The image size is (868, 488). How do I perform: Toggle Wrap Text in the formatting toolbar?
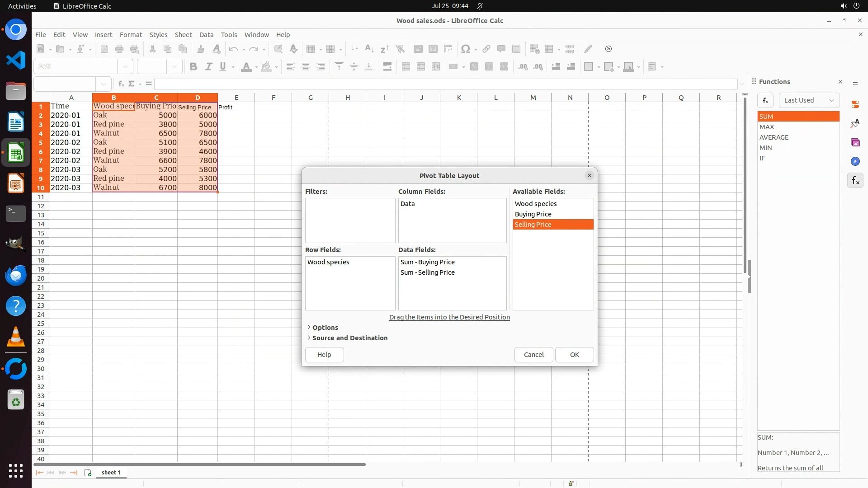(387, 66)
